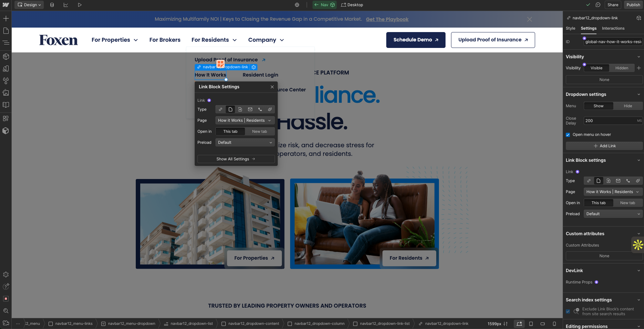Click the Share button
This screenshot has height=329, width=644.
tap(613, 5)
